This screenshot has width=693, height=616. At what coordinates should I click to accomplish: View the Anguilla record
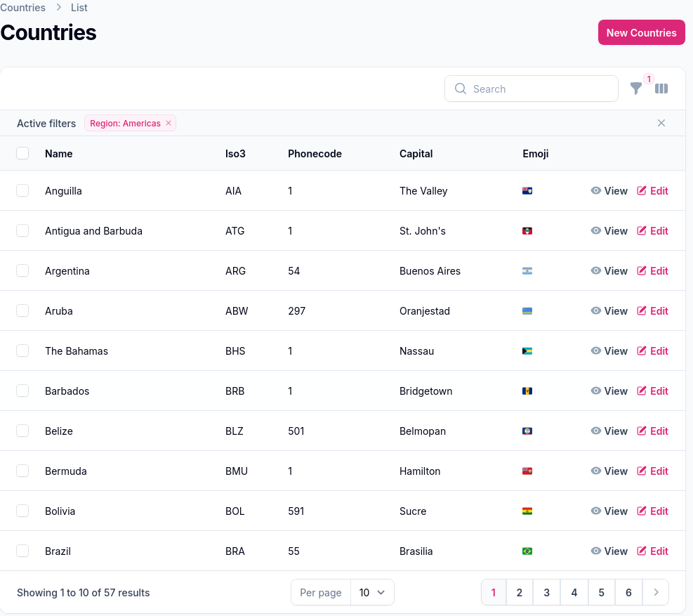pyautogui.click(x=609, y=190)
